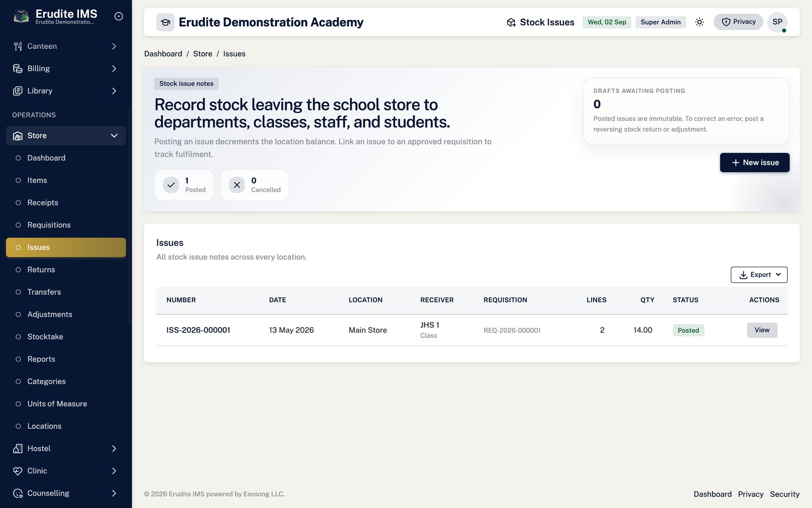Select Requisitions in Store menu
812x508 pixels.
click(66, 225)
